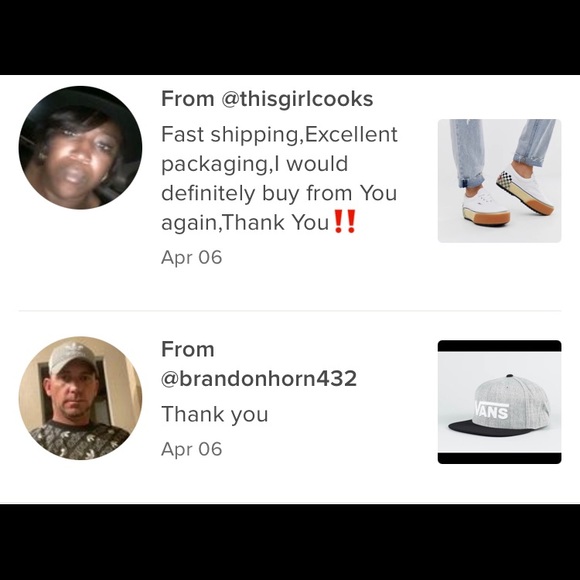
Task: Open the thisgirlcooks profile picture
Action: (80, 148)
